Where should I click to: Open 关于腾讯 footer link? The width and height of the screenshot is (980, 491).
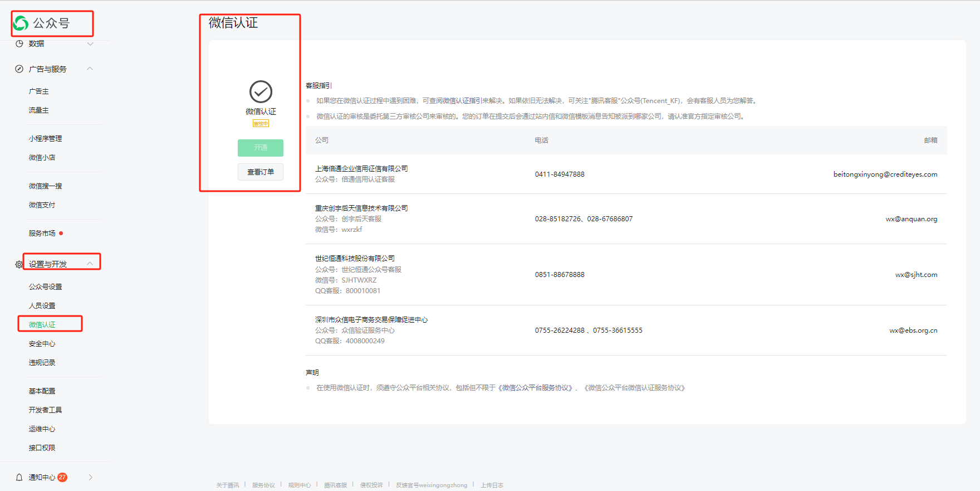[x=228, y=485]
